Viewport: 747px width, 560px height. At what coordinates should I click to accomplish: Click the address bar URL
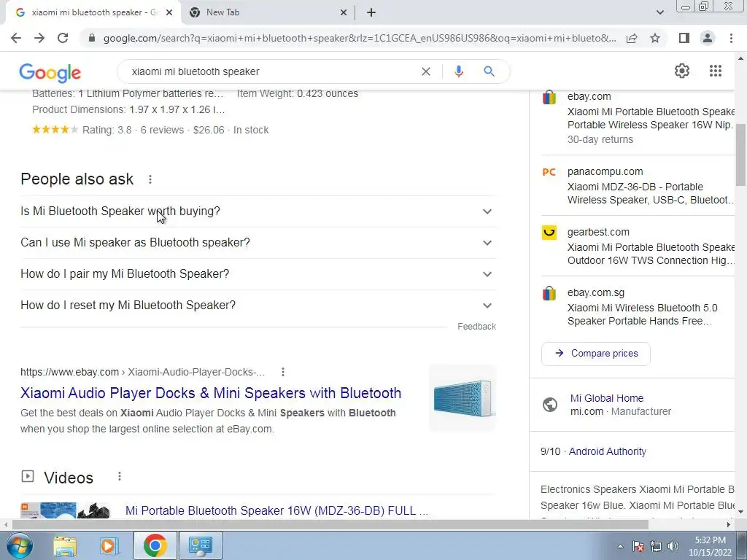359,38
